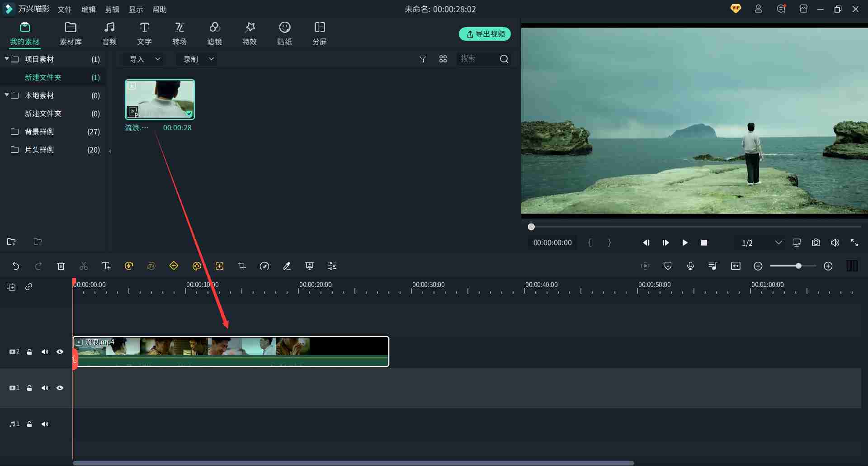Open the adjust sliders settings icon
The image size is (868, 466).
(x=332, y=266)
